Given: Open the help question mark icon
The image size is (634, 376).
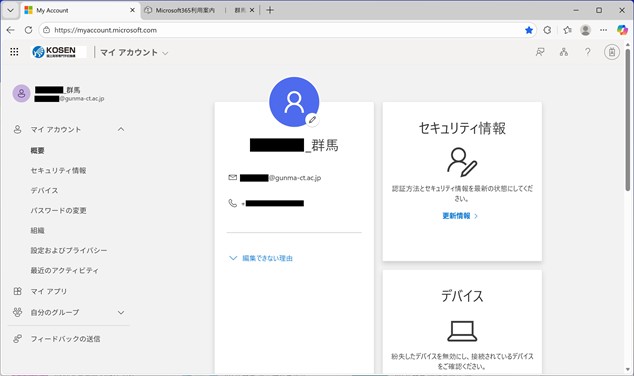Looking at the screenshot, I should point(588,52).
